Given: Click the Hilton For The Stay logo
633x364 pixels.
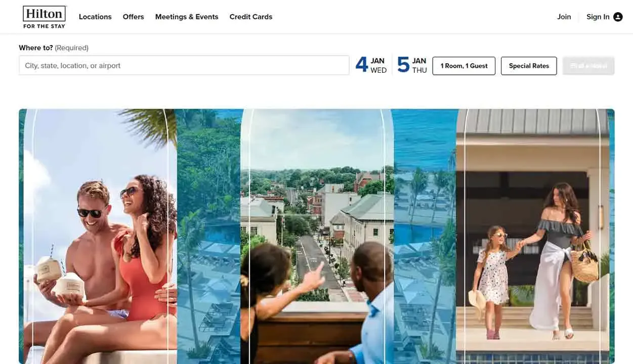Looking at the screenshot, I should [45, 17].
